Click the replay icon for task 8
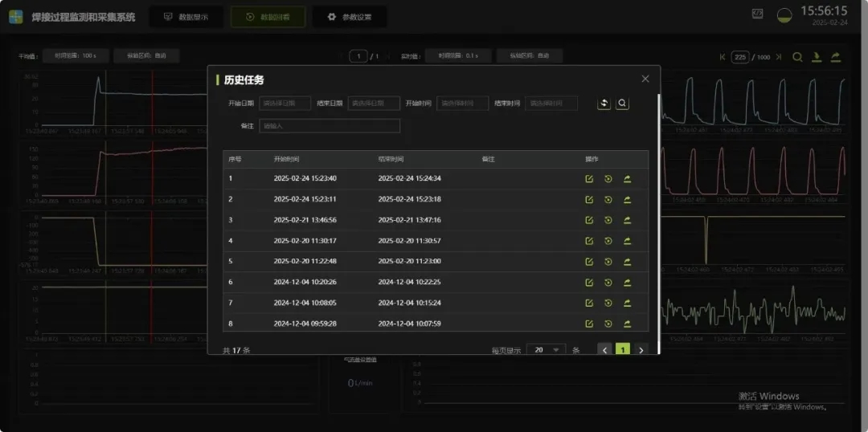This screenshot has width=868, height=432. point(608,324)
